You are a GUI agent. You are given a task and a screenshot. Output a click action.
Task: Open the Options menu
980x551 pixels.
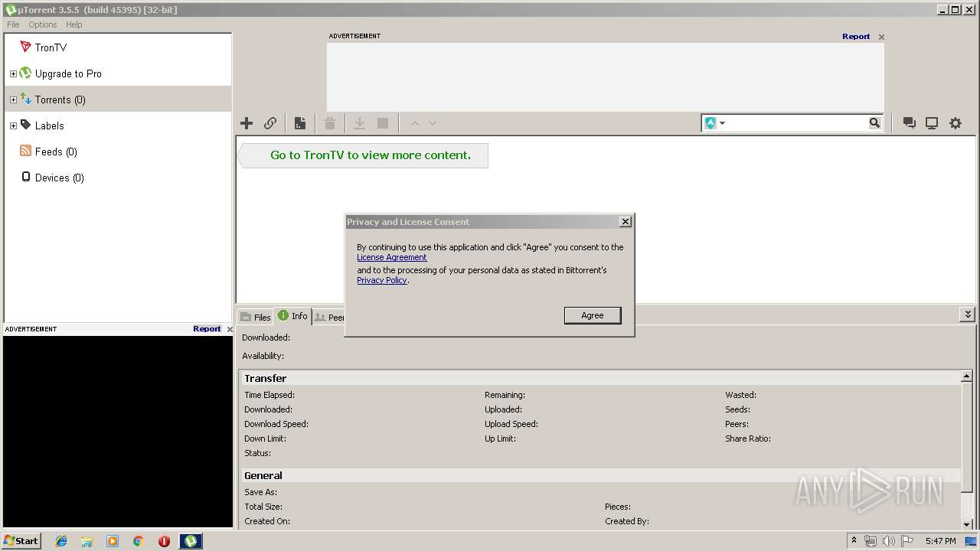click(x=43, y=24)
